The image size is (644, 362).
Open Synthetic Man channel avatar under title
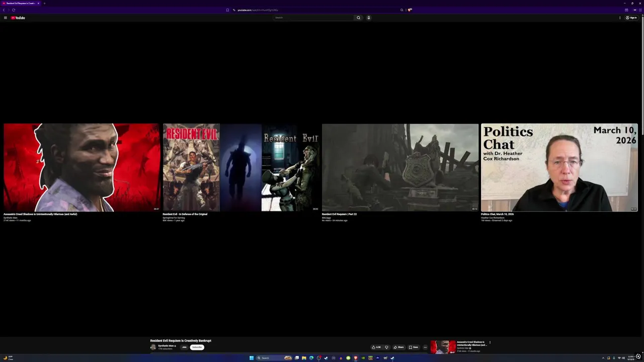click(153, 347)
